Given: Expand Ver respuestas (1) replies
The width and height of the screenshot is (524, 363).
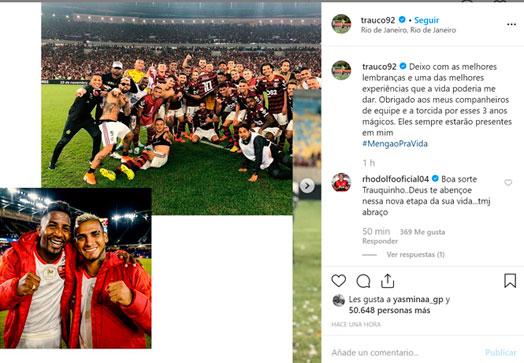Looking at the screenshot, I should tap(415, 255).
